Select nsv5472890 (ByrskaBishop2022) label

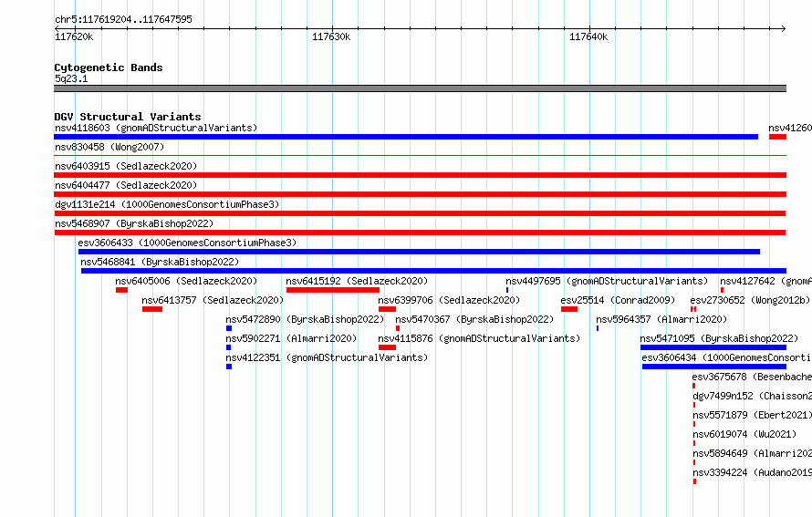305,319
